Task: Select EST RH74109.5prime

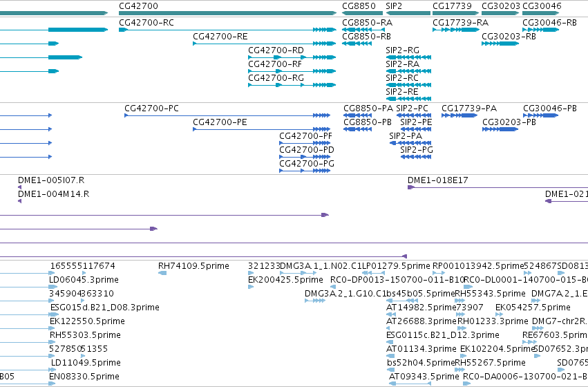Action: click(x=162, y=273)
